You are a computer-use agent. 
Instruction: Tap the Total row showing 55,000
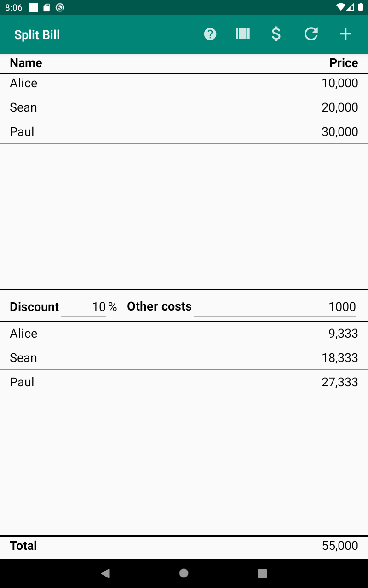point(184,546)
